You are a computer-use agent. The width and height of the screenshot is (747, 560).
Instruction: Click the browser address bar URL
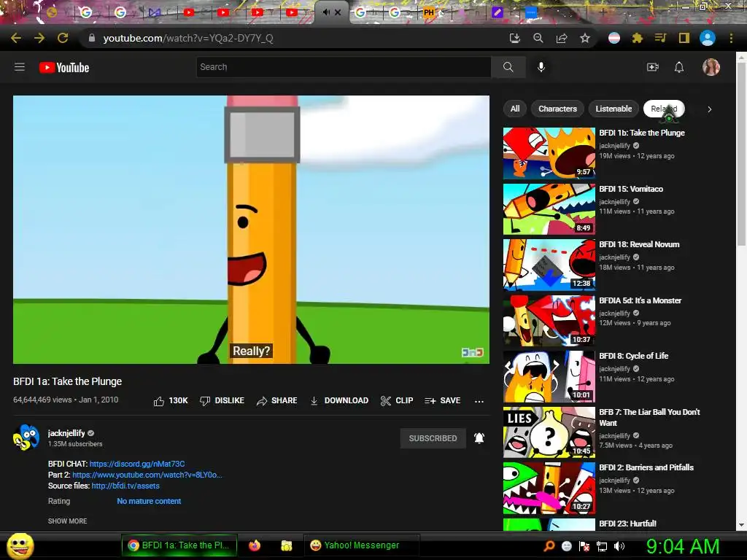point(188,38)
